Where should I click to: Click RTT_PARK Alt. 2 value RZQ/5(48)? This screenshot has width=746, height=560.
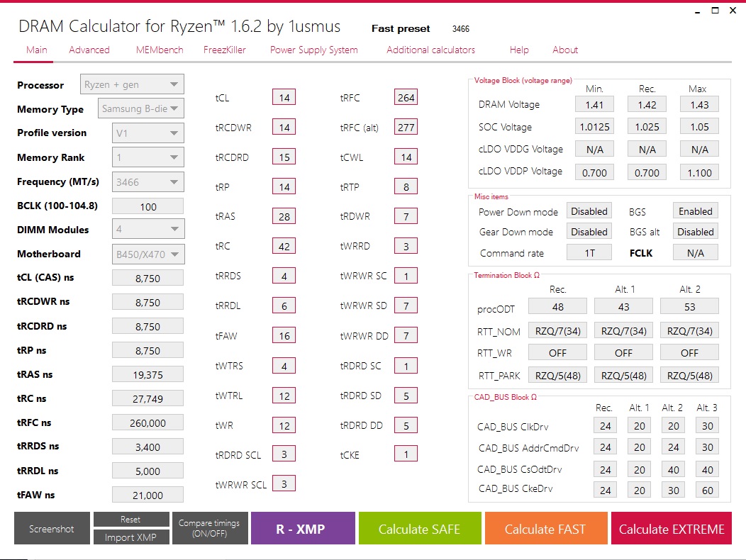click(689, 376)
